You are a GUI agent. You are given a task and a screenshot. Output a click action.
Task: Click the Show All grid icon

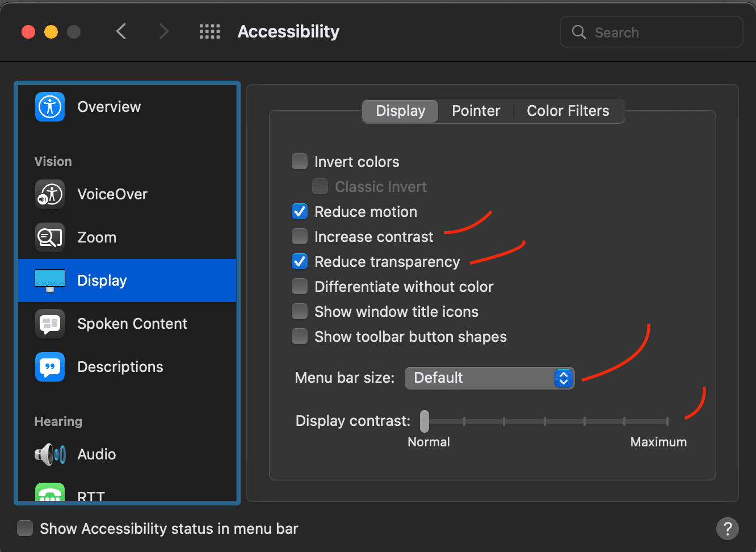point(209,31)
